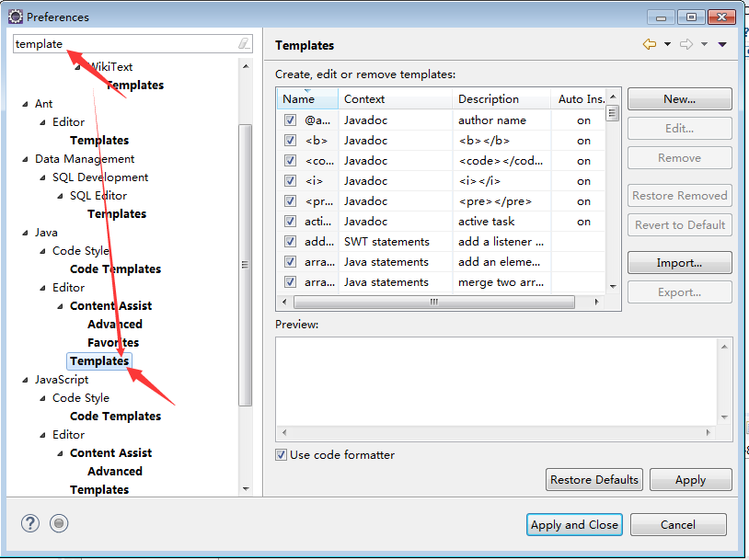Select the 'active task' description cell
The height and width of the screenshot is (560, 749).
(501, 222)
